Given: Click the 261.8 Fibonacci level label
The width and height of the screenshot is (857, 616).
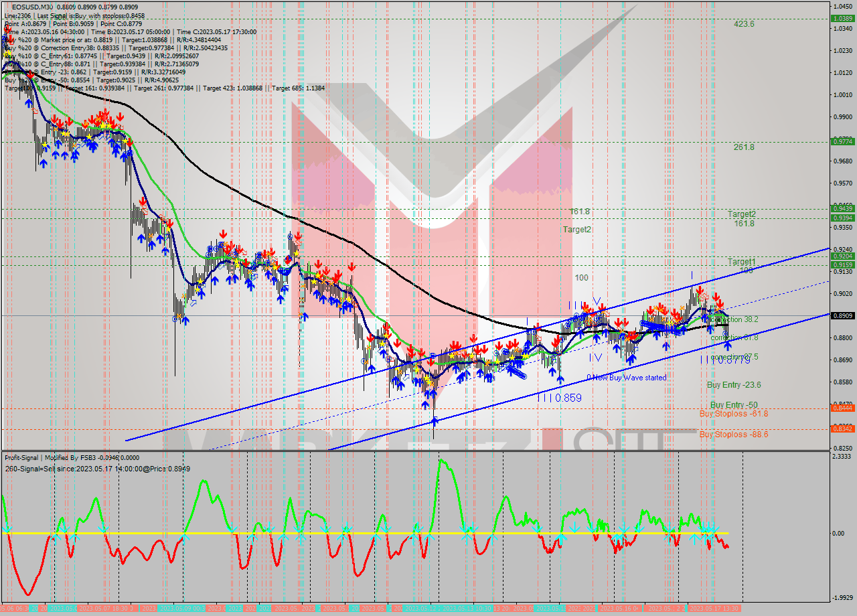Looking at the screenshot, I should 744,147.
